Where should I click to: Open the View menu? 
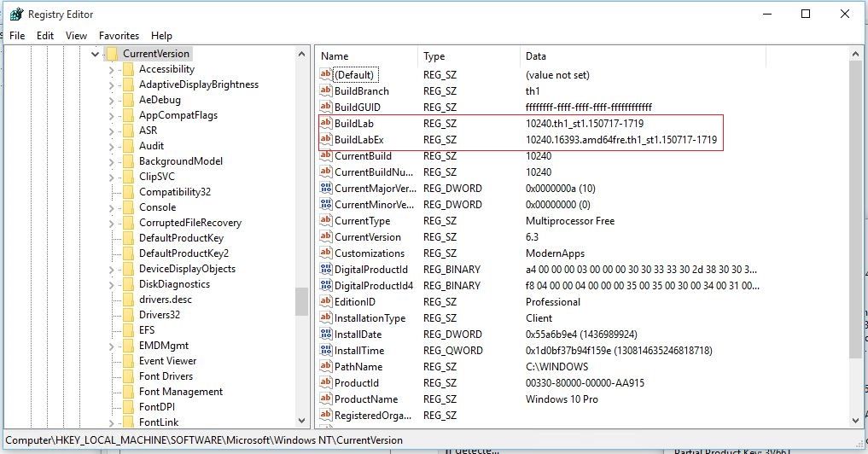point(77,36)
